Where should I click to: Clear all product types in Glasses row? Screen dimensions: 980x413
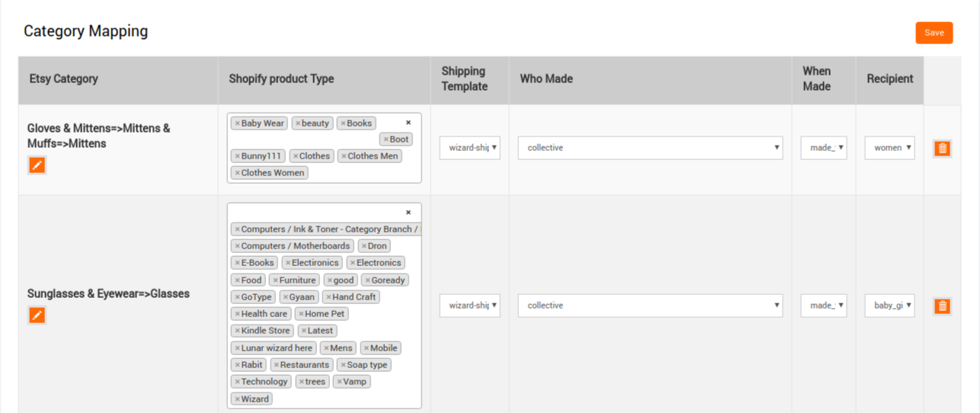pyautogui.click(x=408, y=213)
